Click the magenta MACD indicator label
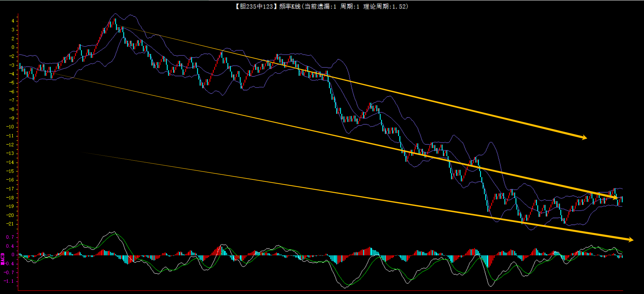 click(x=3, y=259)
